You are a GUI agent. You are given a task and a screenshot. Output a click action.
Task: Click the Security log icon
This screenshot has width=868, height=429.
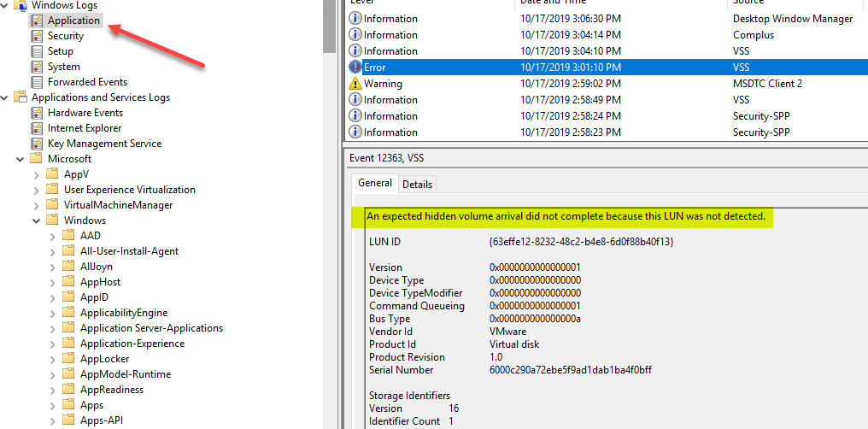click(37, 37)
